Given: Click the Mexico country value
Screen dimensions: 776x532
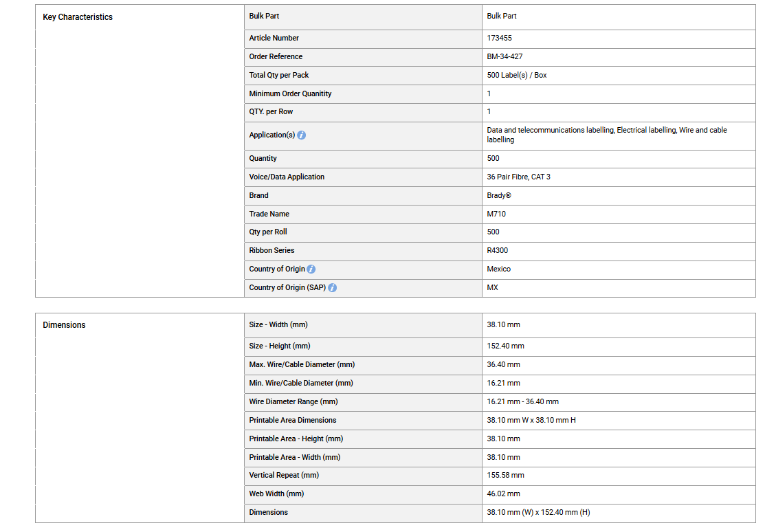Looking at the screenshot, I should (x=498, y=269).
